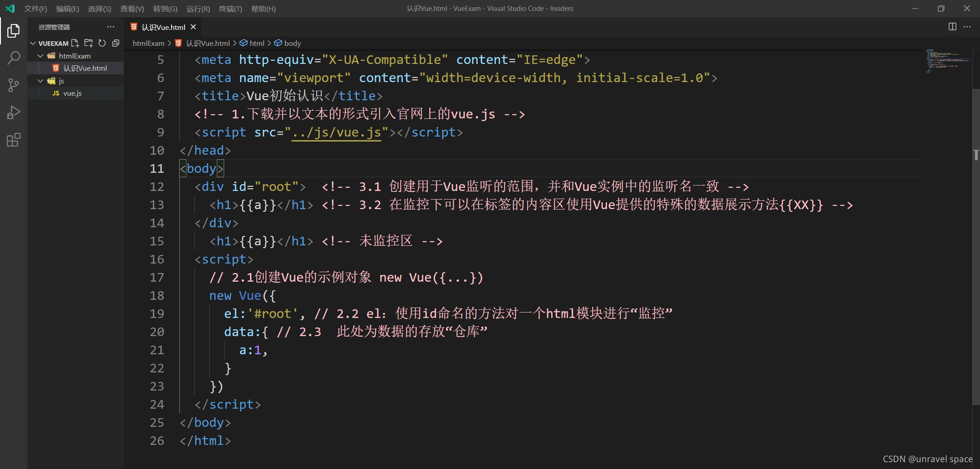980x469 pixels.
Task: Create a new file in VUEEXAM
Action: click(x=75, y=43)
